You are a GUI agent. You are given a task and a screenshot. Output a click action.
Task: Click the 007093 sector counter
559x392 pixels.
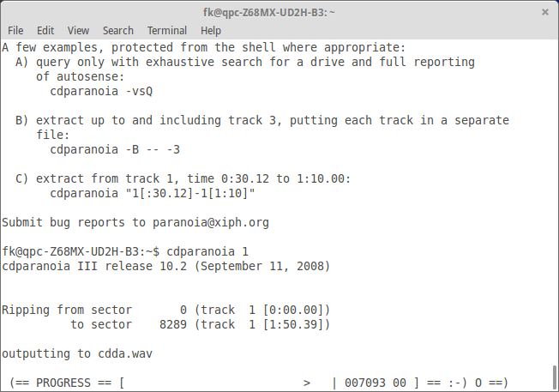pos(365,383)
